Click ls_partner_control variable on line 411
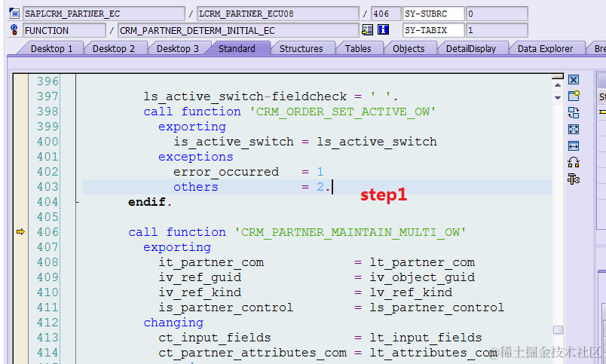This screenshot has height=364, width=606. [x=436, y=307]
